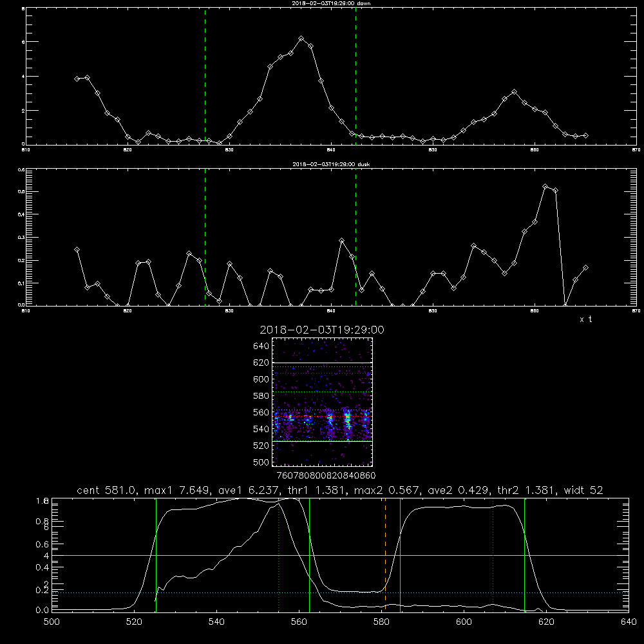Viewport: 644px width, 644px height.
Task: Click the highest diamond point in dawn plot
Action: [301, 38]
